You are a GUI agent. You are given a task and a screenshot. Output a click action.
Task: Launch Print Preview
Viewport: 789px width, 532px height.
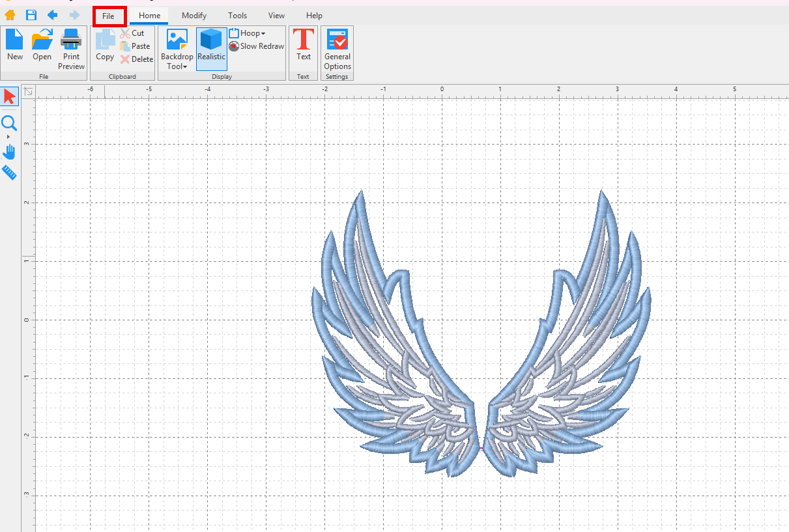(x=71, y=49)
